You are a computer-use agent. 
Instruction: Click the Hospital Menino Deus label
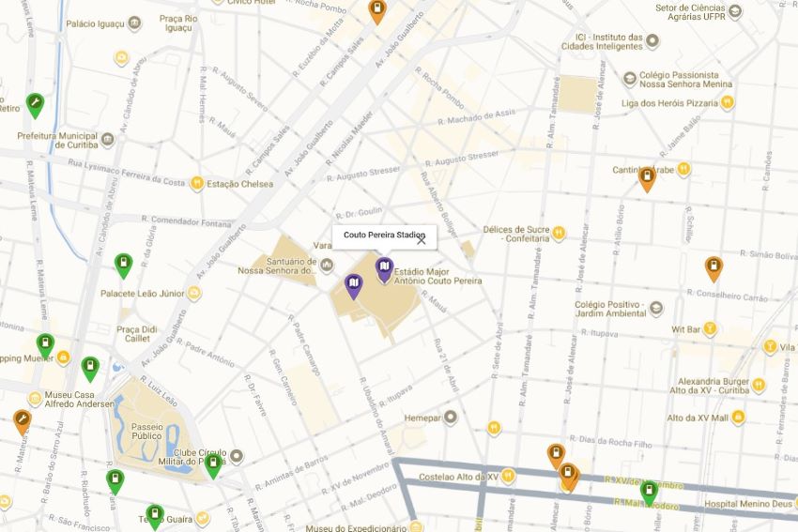point(748,504)
